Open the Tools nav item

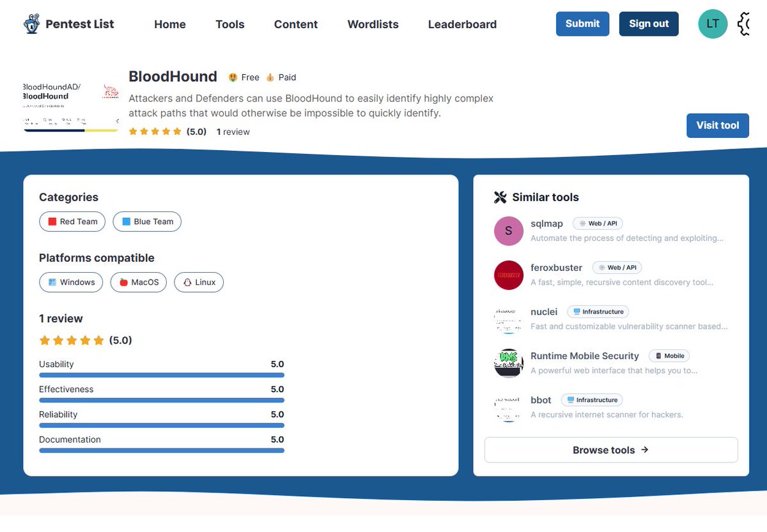pos(230,24)
